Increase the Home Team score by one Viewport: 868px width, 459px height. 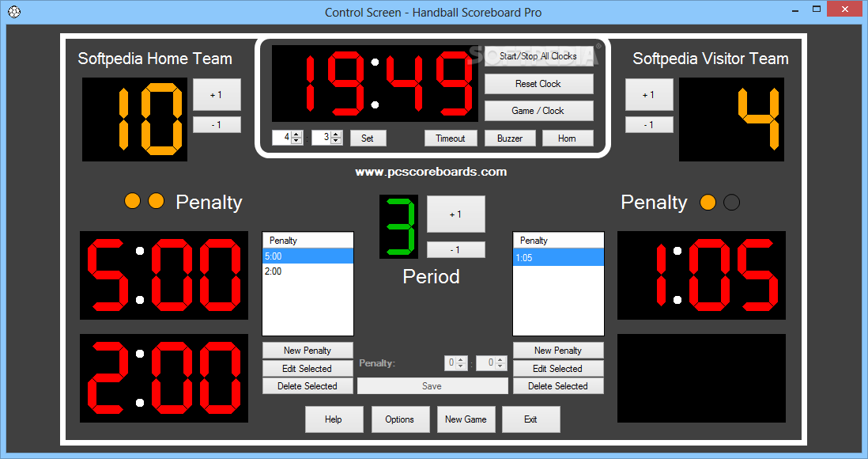pos(216,95)
